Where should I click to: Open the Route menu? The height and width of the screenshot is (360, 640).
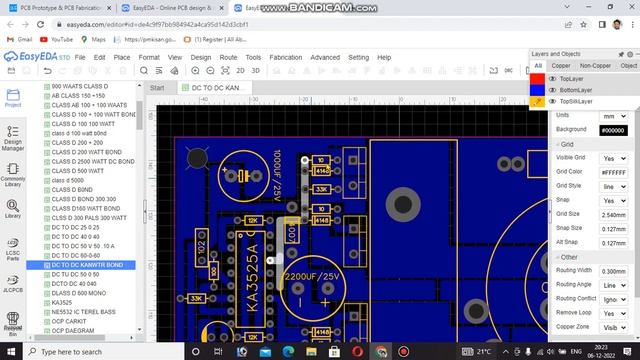228,58
